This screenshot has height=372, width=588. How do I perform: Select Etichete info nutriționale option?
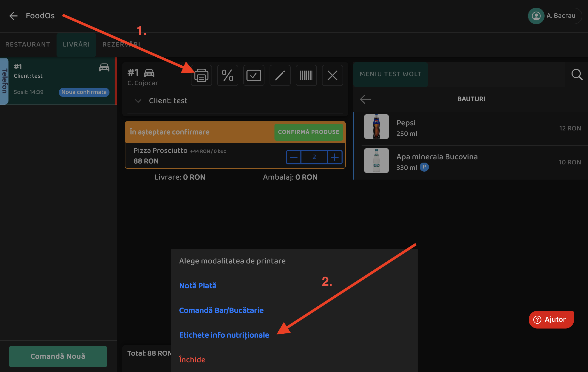pyautogui.click(x=224, y=335)
